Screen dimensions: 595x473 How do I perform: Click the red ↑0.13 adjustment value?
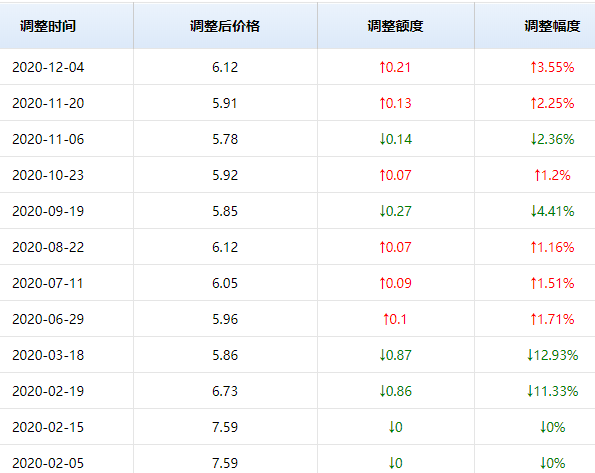395,103
